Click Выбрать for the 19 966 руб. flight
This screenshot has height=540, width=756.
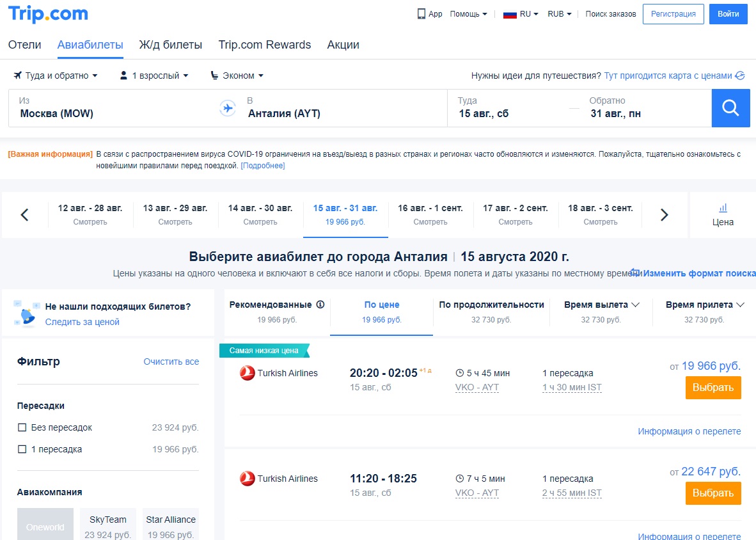click(x=713, y=387)
